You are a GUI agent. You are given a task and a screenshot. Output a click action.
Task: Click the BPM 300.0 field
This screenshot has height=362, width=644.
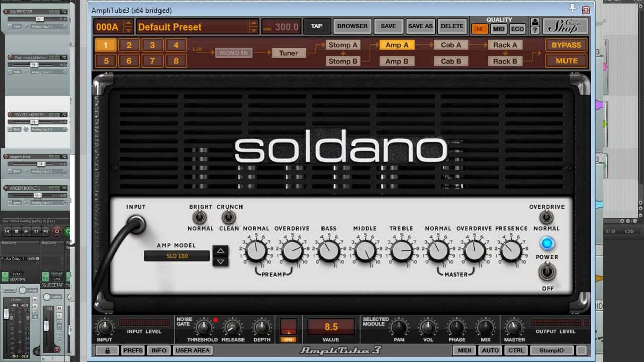(281, 27)
